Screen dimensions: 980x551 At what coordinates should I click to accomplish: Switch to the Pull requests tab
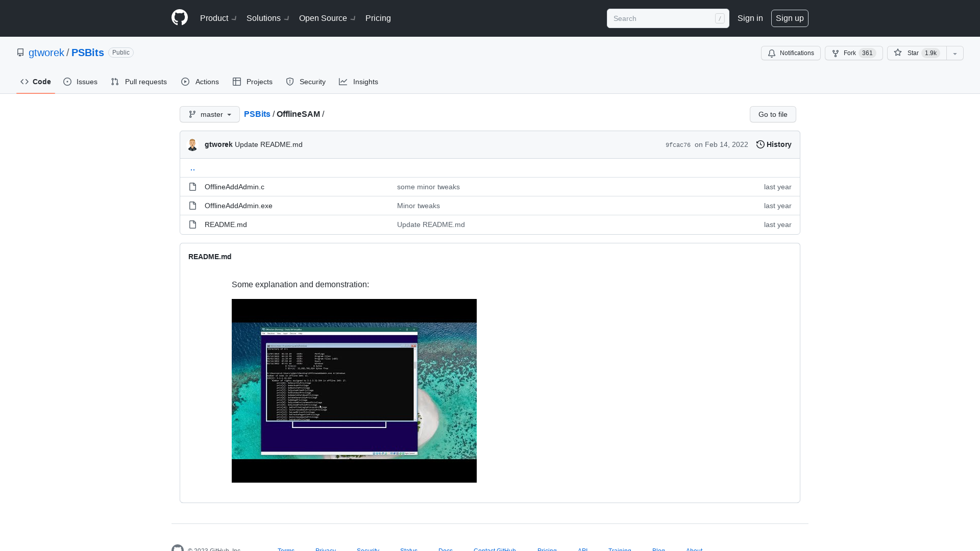[139, 82]
